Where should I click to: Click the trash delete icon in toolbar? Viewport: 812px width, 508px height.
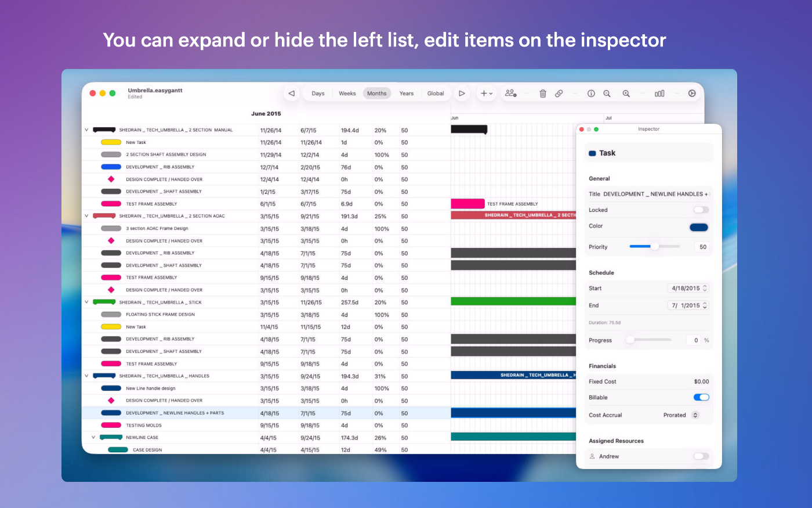tap(543, 93)
